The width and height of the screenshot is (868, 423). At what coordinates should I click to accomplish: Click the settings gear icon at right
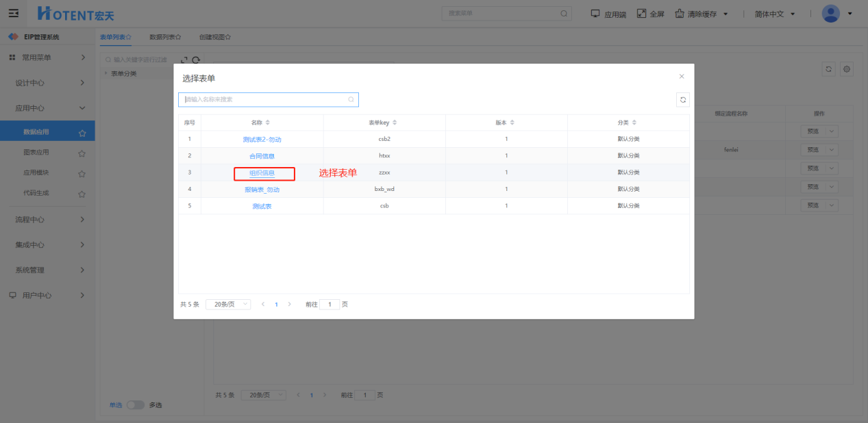pyautogui.click(x=847, y=69)
